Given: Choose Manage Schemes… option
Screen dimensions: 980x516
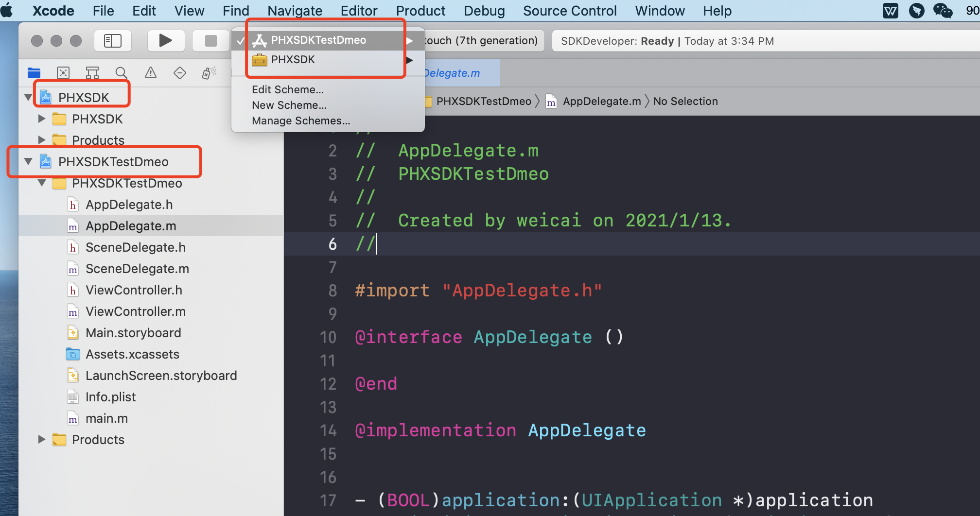Looking at the screenshot, I should (301, 120).
